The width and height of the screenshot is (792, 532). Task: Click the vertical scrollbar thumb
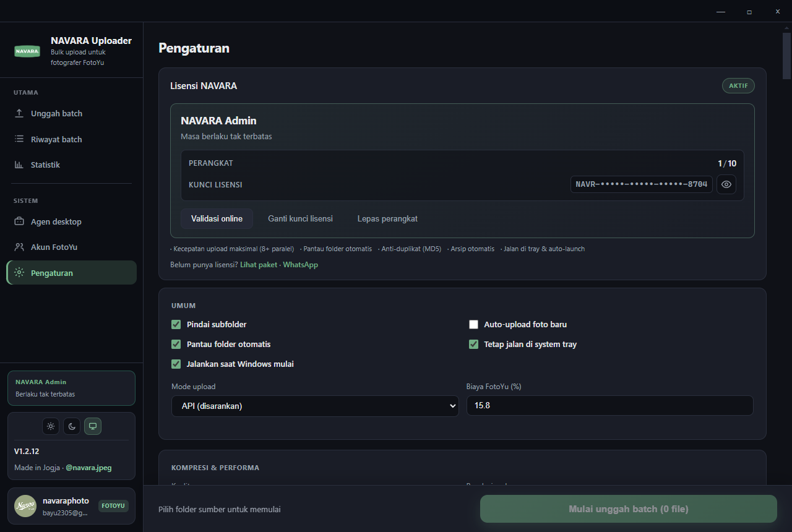786,56
